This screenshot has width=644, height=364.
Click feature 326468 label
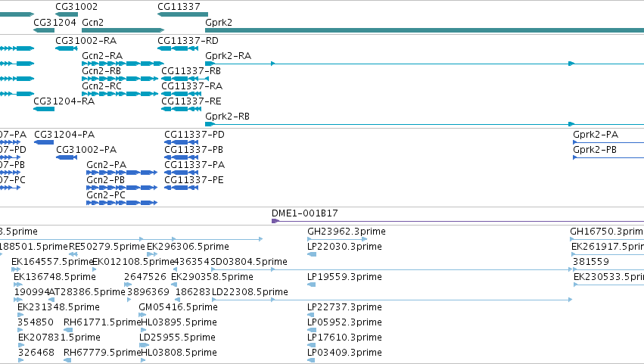[x=36, y=353]
